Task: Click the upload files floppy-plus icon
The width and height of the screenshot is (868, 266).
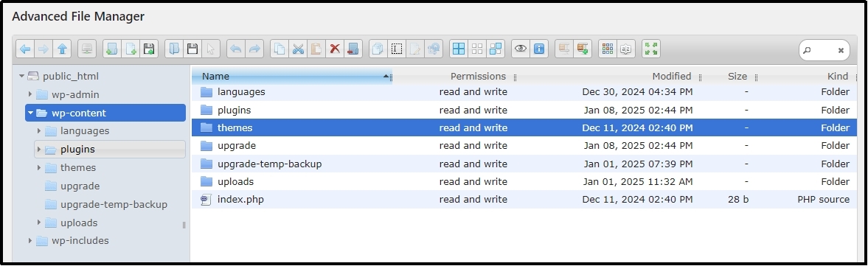Action: 149,49
